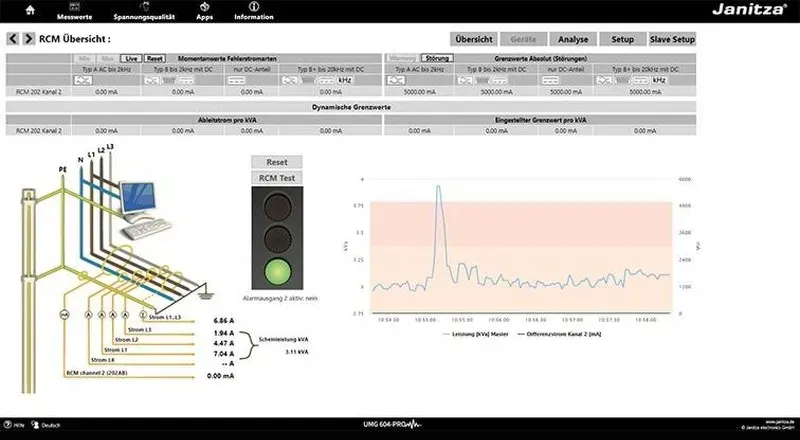This screenshot has width=800, height=440.
Task: Toggle the Warnung limits button
Action: click(x=403, y=58)
